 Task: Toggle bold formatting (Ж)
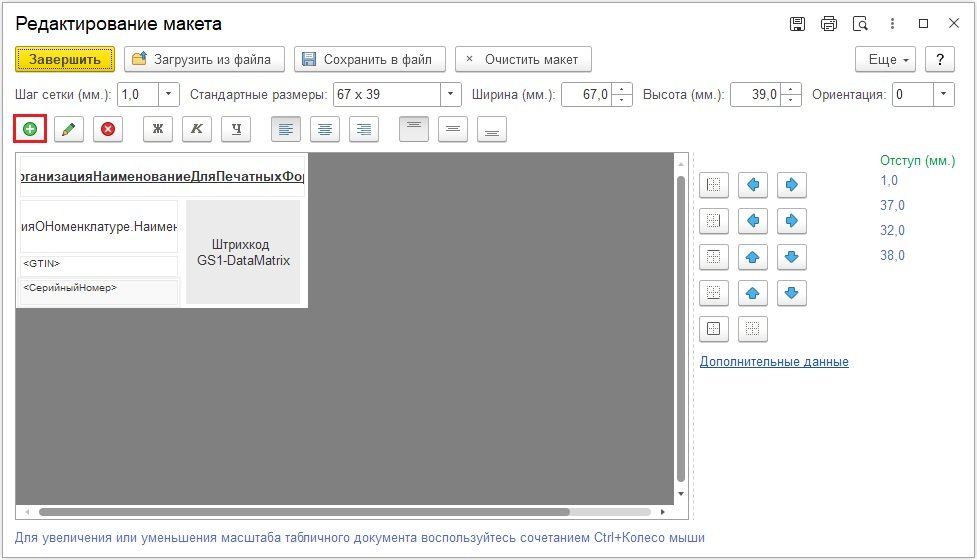(158, 129)
